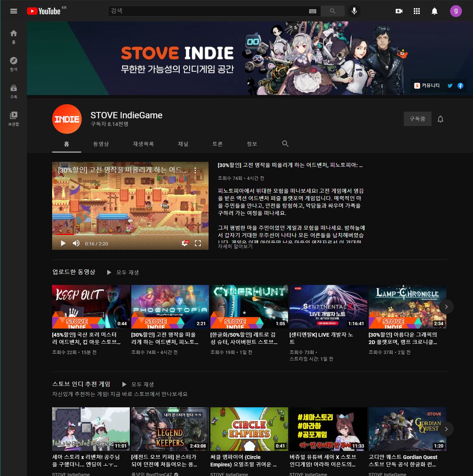The height and width of the screenshot is (476, 473).
Task: Open the Sentimental K LIVE thumbnail
Action: (328, 307)
